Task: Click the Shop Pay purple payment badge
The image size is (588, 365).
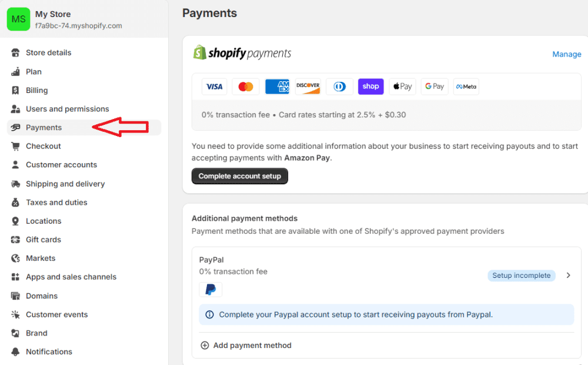Action: (x=370, y=86)
